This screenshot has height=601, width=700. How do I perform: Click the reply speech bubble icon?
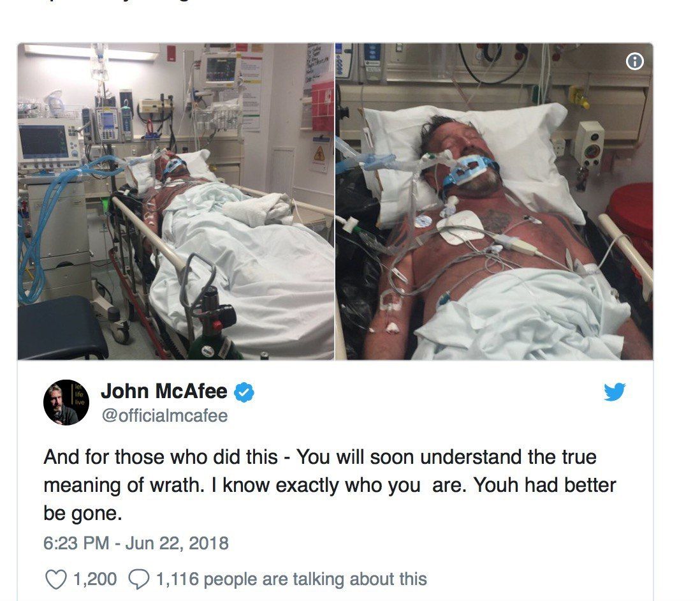coord(138,579)
